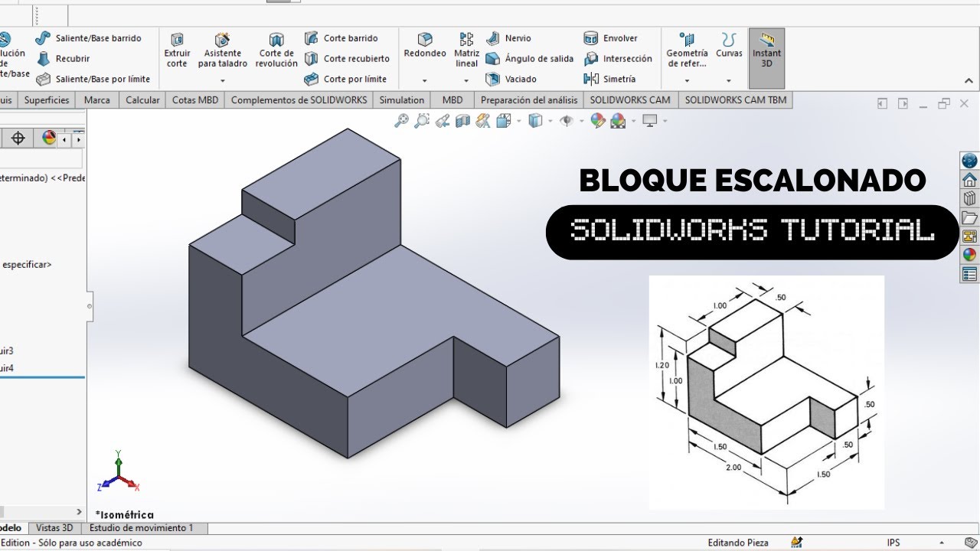Expand the Matriz lineal dropdown arrow
This screenshot has height=551, width=980.
(x=466, y=80)
